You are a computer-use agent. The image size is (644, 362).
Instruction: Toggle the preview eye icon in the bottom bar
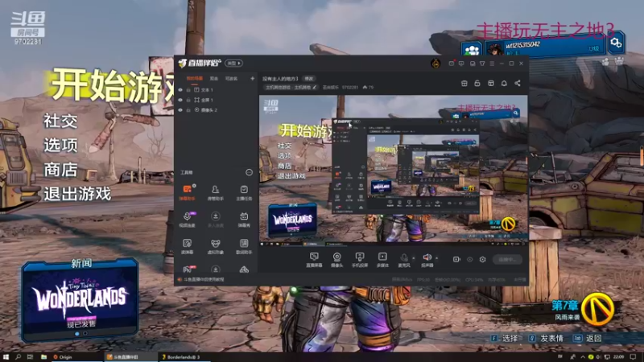pos(470,259)
